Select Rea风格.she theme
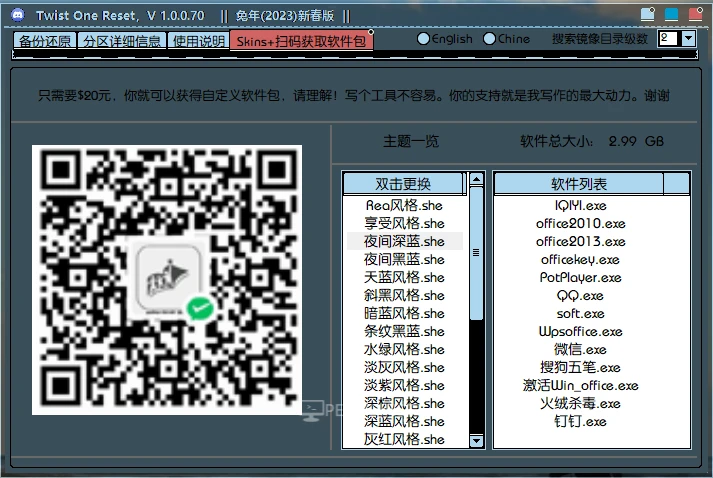 pos(404,206)
